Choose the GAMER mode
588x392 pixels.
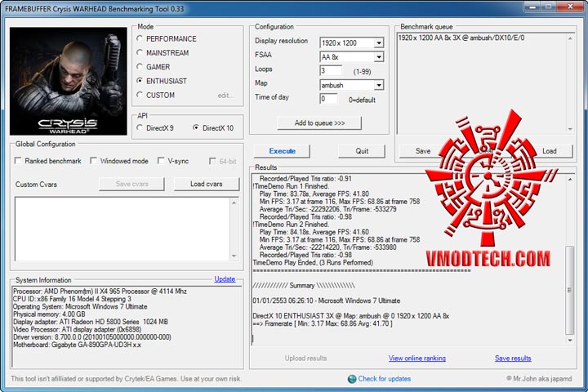140,67
